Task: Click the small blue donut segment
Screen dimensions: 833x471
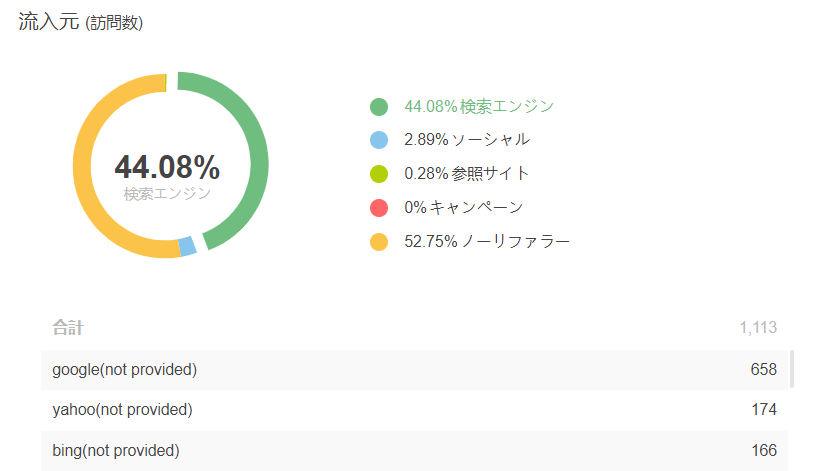Action: [187, 246]
